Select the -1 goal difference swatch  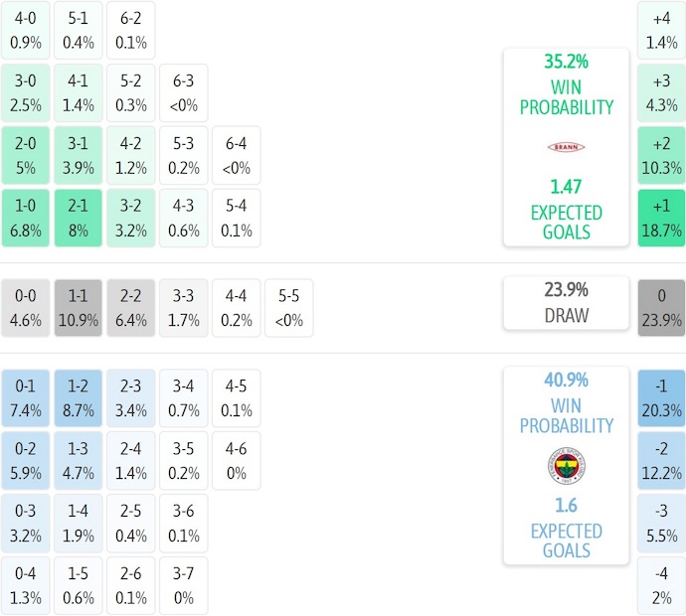click(662, 397)
